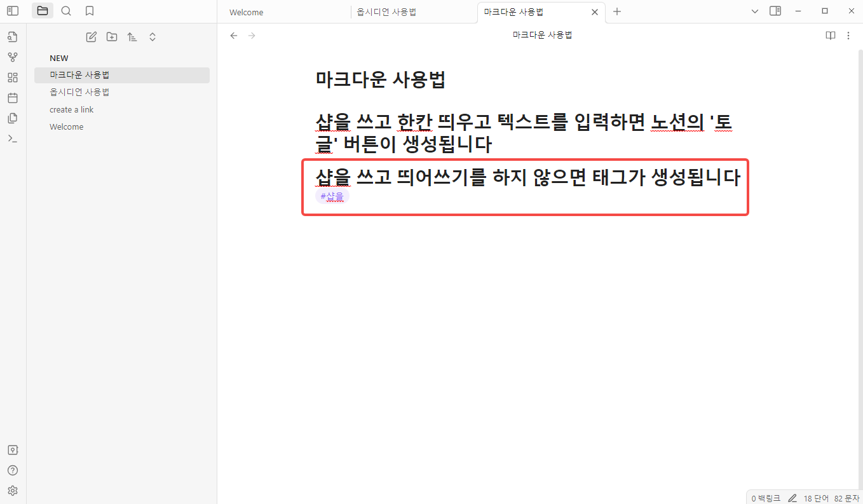
Task: Click the 0 백링크 status entry
Action: [766, 498]
